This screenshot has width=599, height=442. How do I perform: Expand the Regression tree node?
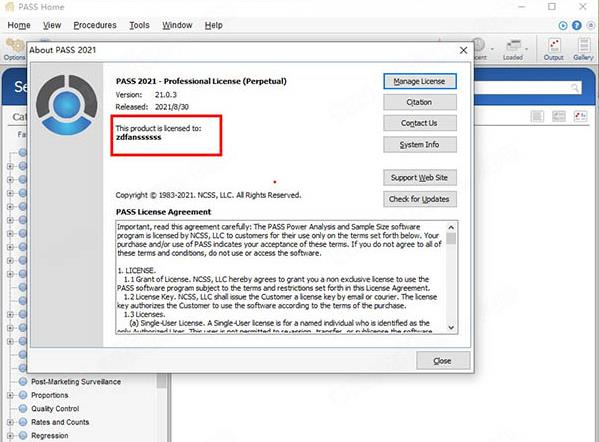tap(10, 436)
